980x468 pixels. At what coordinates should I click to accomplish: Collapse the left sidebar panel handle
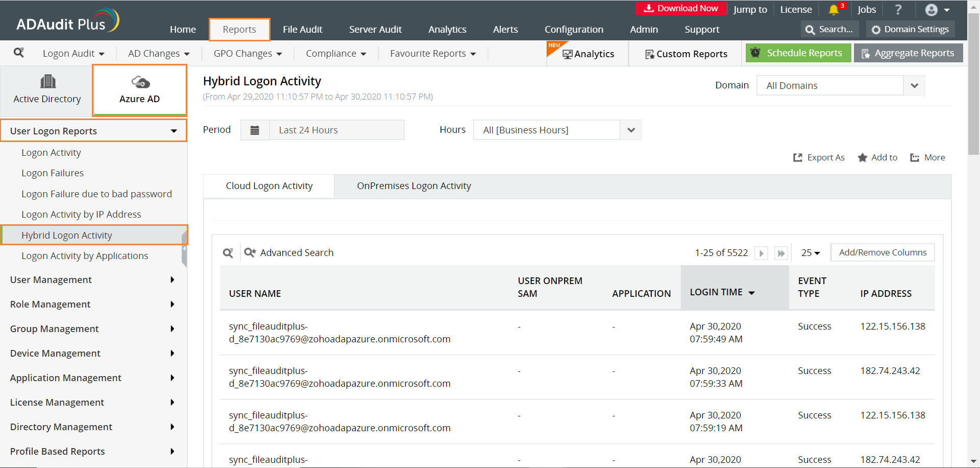click(x=184, y=248)
